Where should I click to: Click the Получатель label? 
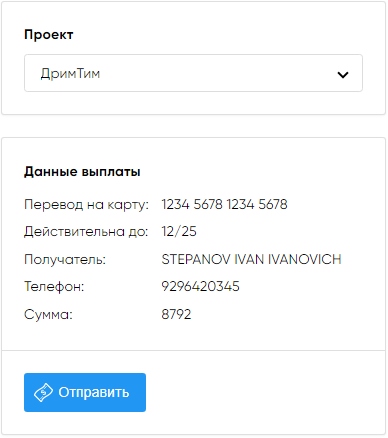click(x=65, y=259)
